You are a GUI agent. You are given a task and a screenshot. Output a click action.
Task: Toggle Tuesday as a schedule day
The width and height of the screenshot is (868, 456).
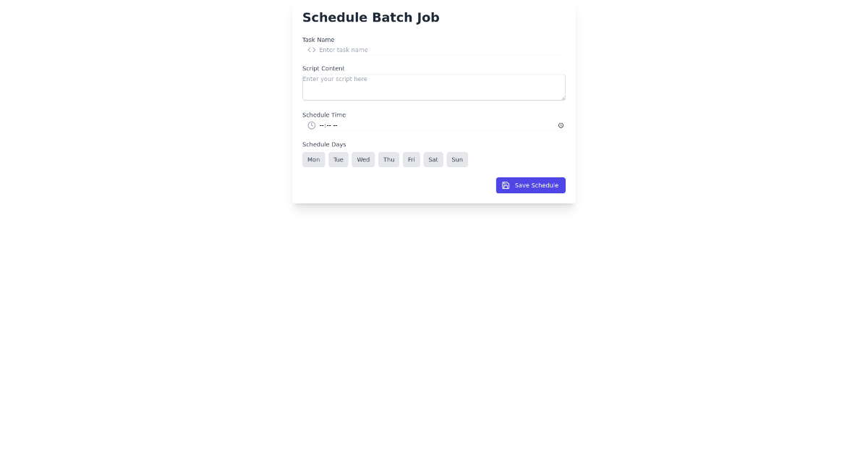[x=338, y=159]
